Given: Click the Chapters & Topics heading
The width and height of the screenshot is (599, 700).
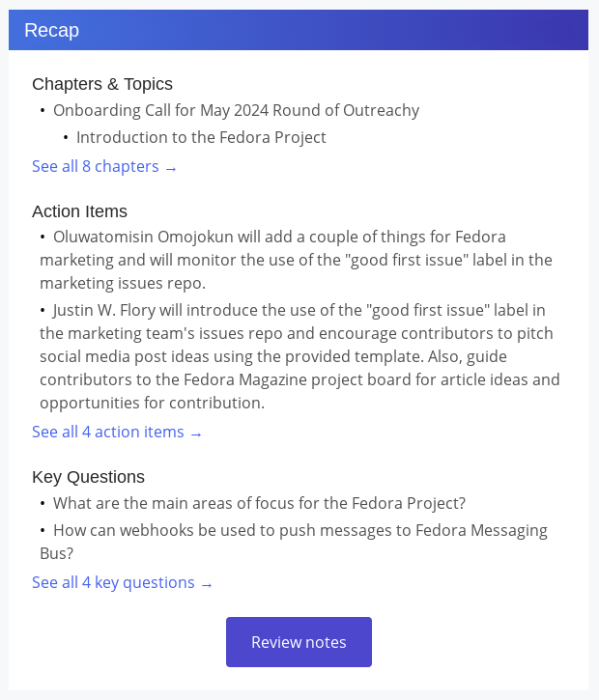Looking at the screenshot, I should pyautogui.click(x=102, y=84).
